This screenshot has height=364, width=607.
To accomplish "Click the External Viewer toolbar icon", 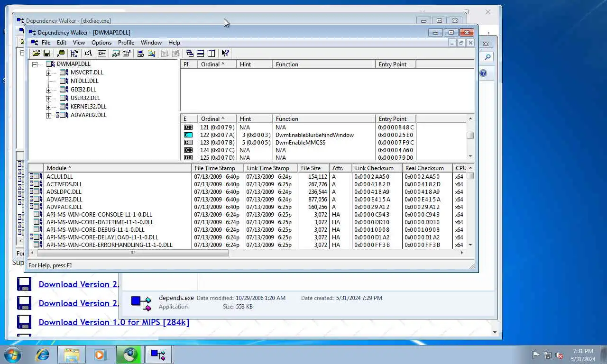I will point(116,54).
